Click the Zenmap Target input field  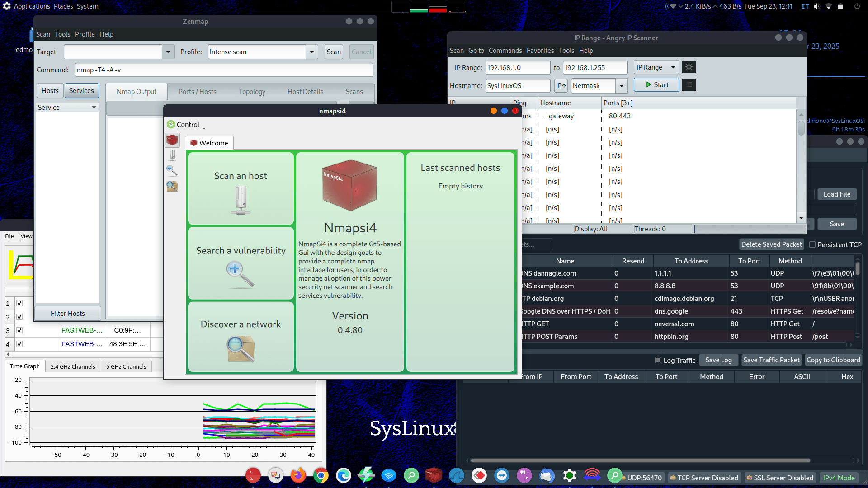coord(113,52)
